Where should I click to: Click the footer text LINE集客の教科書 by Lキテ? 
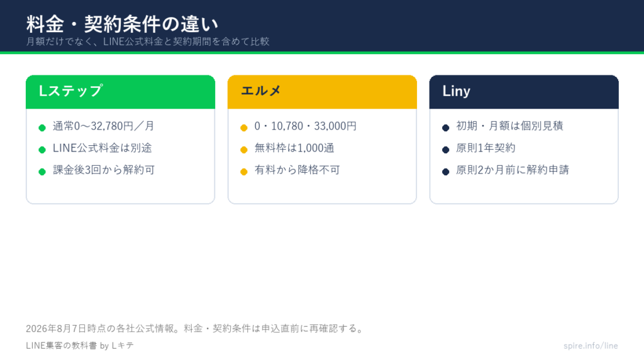[80, 346]
